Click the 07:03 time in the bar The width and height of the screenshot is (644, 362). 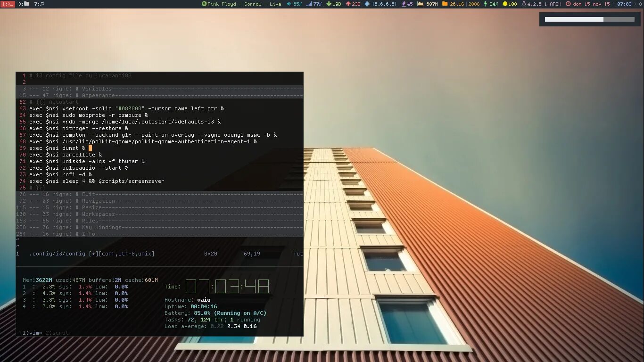point(624,4)
